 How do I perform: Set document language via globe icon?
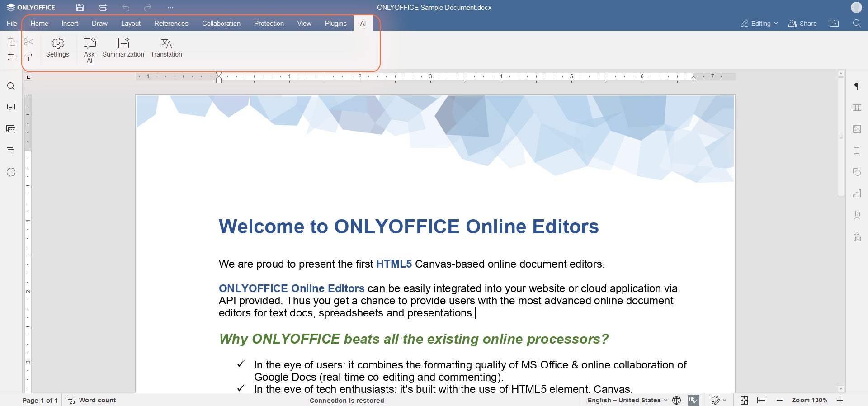(x=677, y=400)
